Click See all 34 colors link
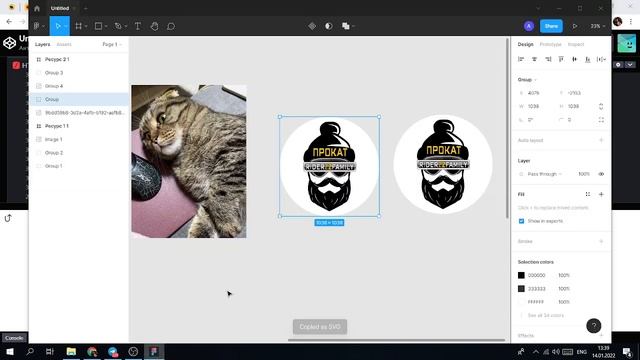The height and width of the screenshot is (360, 640). [x=546, y=315]
